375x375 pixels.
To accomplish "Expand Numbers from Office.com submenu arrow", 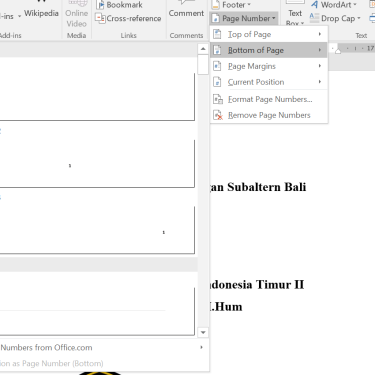I will point(201,347).
